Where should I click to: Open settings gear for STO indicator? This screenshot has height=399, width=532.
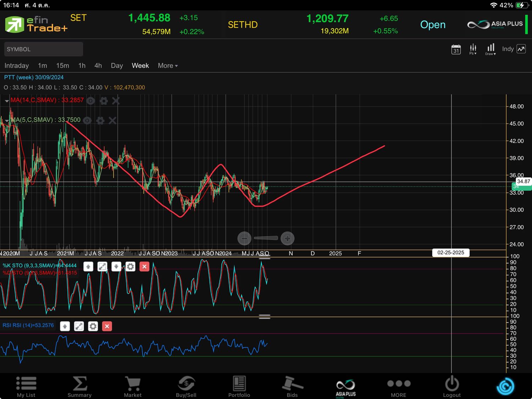coord(130,266)
